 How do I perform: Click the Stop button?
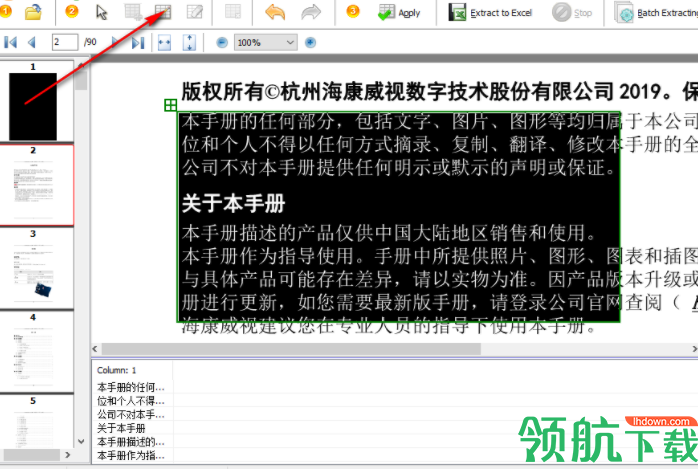click(572, 12)
